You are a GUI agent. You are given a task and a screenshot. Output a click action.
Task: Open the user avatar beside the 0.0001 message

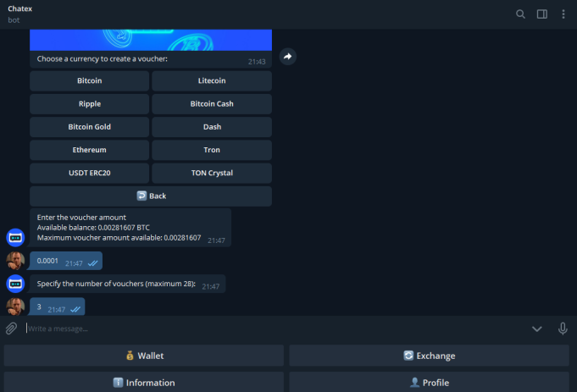tap(15, 261)
